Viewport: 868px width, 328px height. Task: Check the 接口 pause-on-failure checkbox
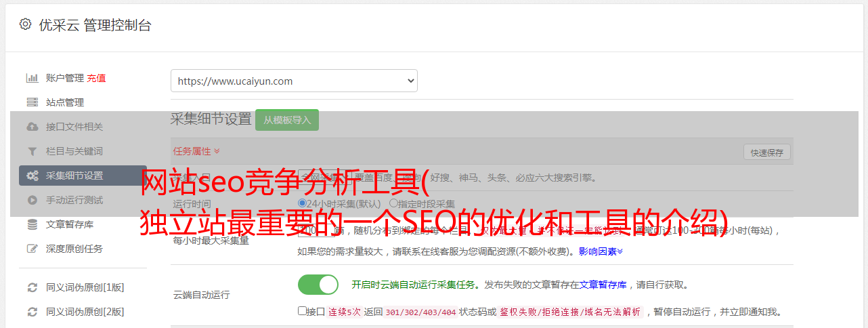tap(302, 311)
